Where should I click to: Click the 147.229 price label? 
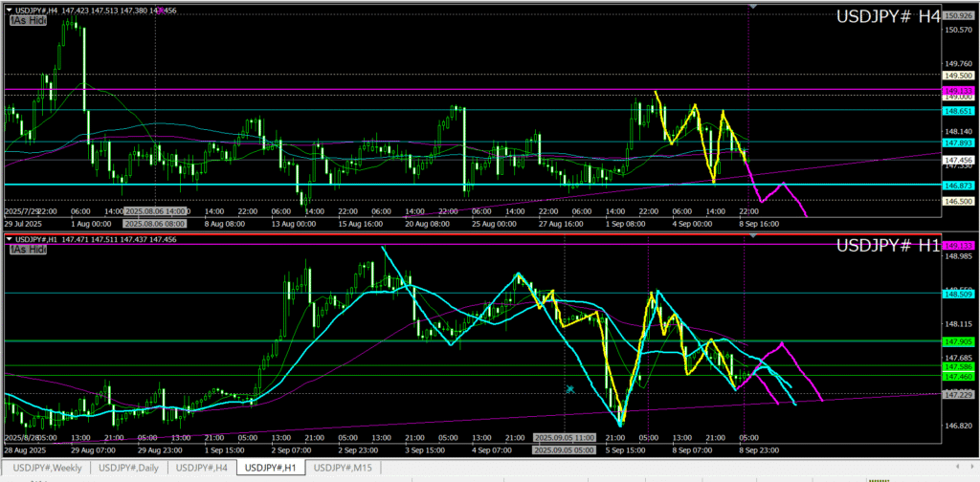click(958, 395)
